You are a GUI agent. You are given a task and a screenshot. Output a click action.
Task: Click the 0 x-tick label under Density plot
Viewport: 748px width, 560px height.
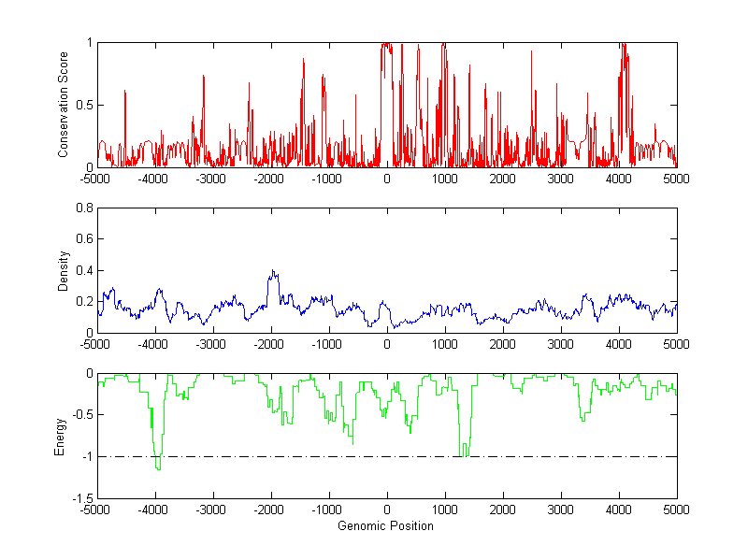point(387,344)
